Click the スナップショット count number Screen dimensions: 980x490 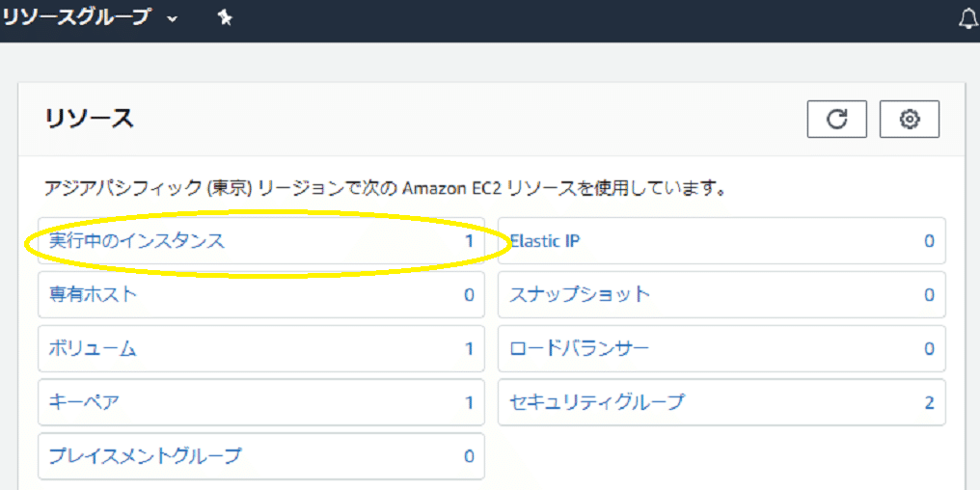[x=929, y=294]
